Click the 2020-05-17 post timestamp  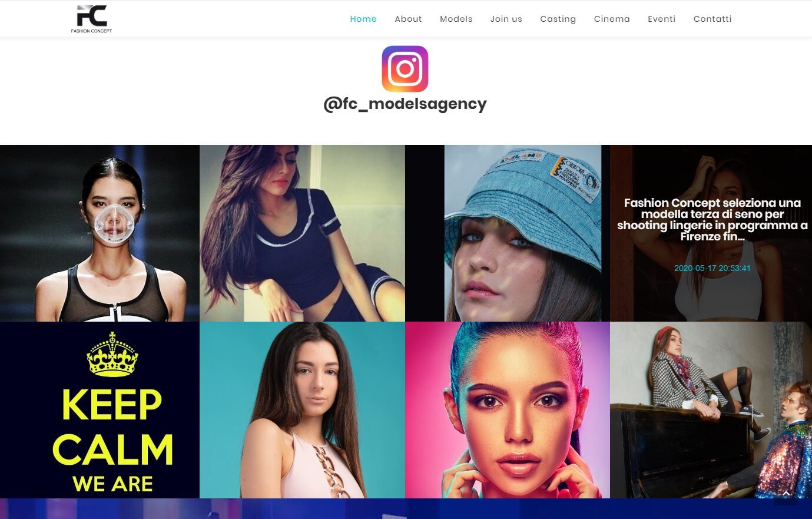[712, 268]
